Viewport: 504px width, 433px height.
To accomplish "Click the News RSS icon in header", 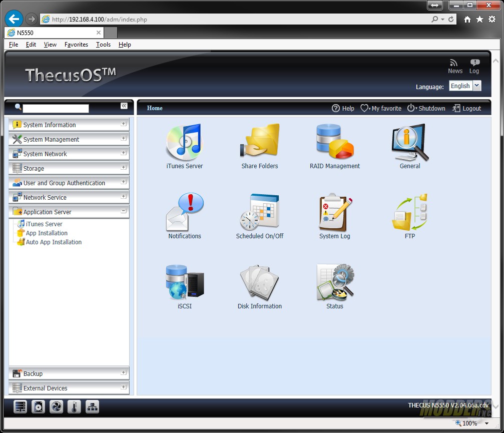I will pos(454,63).
